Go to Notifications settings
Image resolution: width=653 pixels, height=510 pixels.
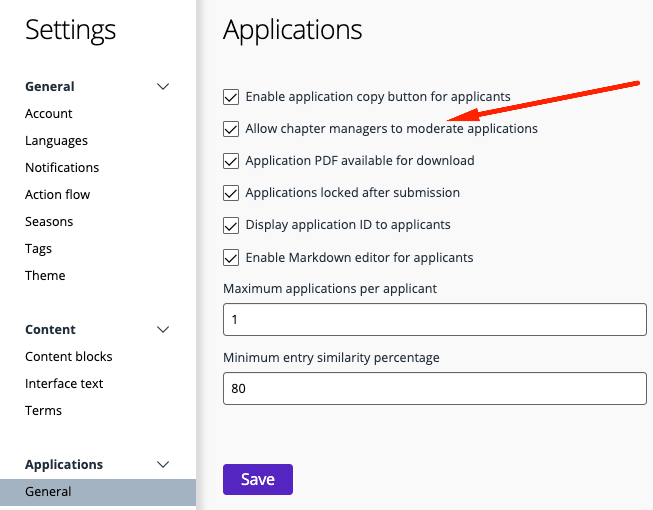pos(62,168)
